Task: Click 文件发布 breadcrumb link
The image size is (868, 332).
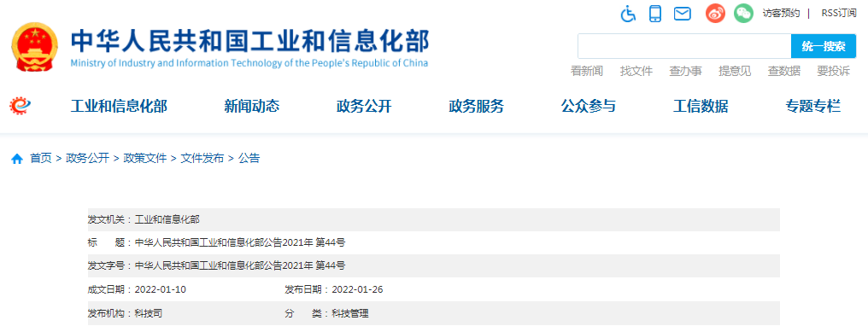Action: pos(202,159)
